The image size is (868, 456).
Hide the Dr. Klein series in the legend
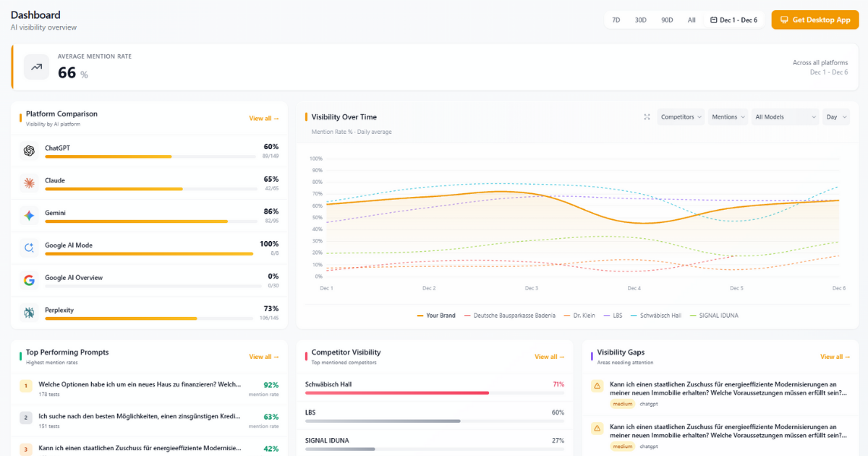584,315
